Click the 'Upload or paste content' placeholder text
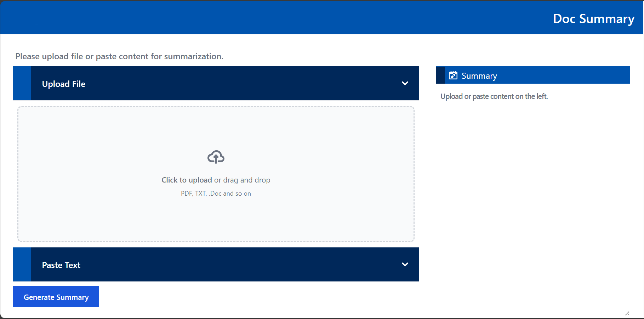The width and height of the screenshot is (644, 319). pos(494,96)
